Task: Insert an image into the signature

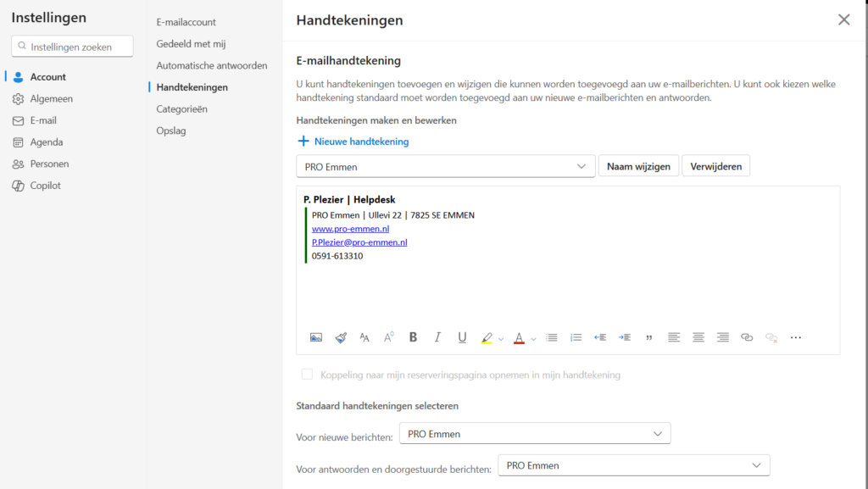Action: [x=316, y=337]
